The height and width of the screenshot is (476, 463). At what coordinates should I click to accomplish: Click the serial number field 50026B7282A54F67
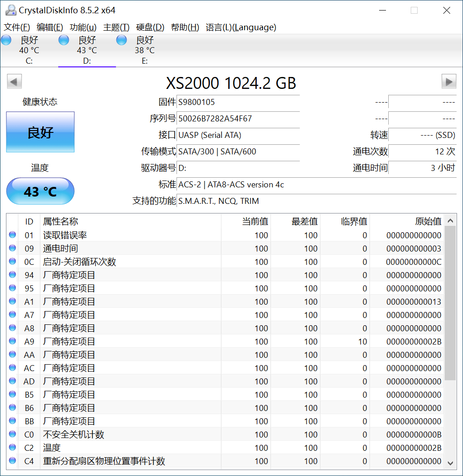[238, 118]
